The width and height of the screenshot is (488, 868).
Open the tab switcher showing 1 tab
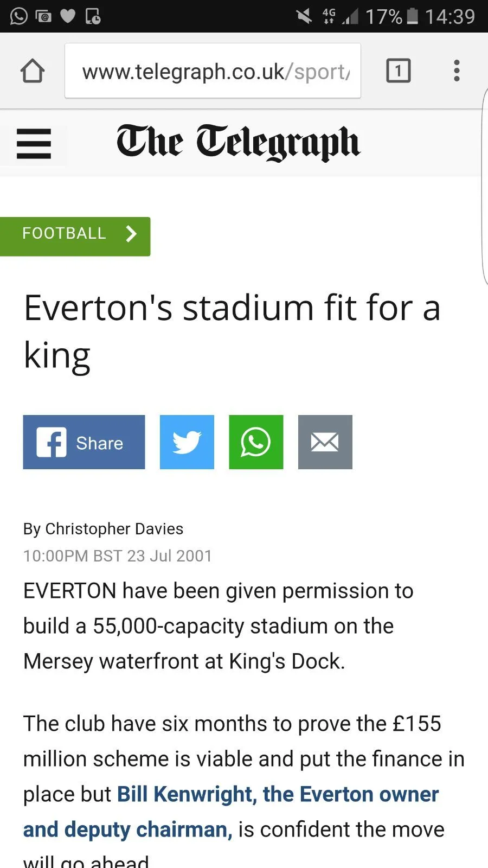click(x=398, y=71)
